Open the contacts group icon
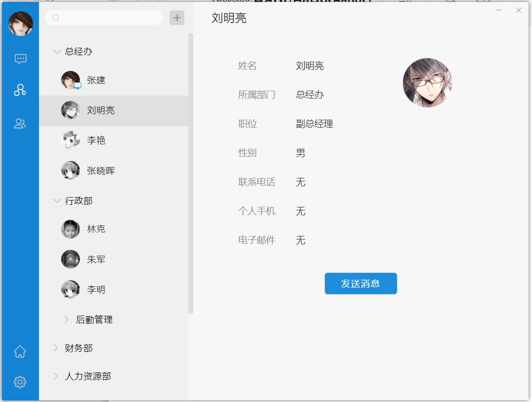 [20, 124]
